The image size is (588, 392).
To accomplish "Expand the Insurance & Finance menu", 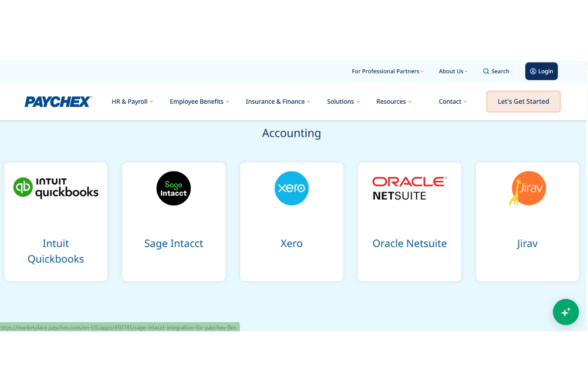I will [x=278, y=102].
